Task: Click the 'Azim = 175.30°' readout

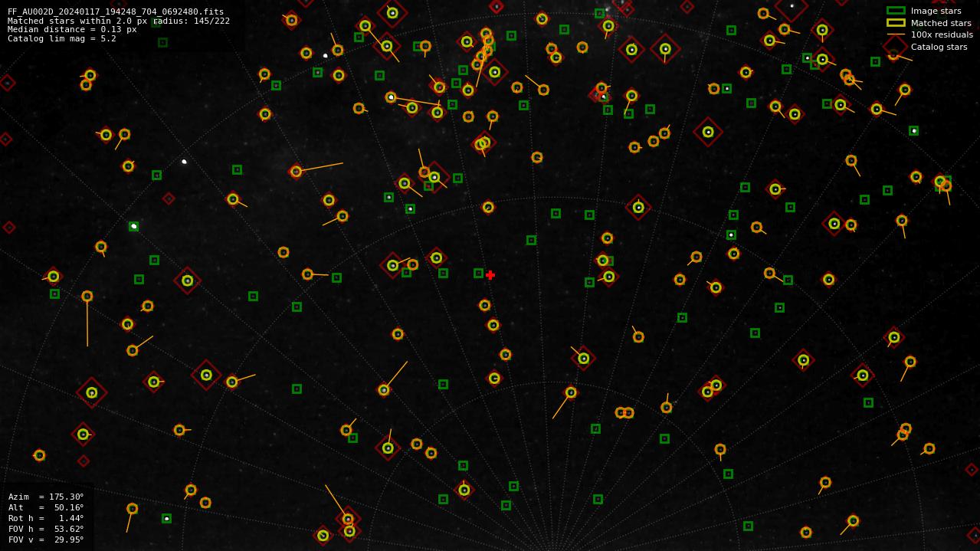Action: coord(46,497)
